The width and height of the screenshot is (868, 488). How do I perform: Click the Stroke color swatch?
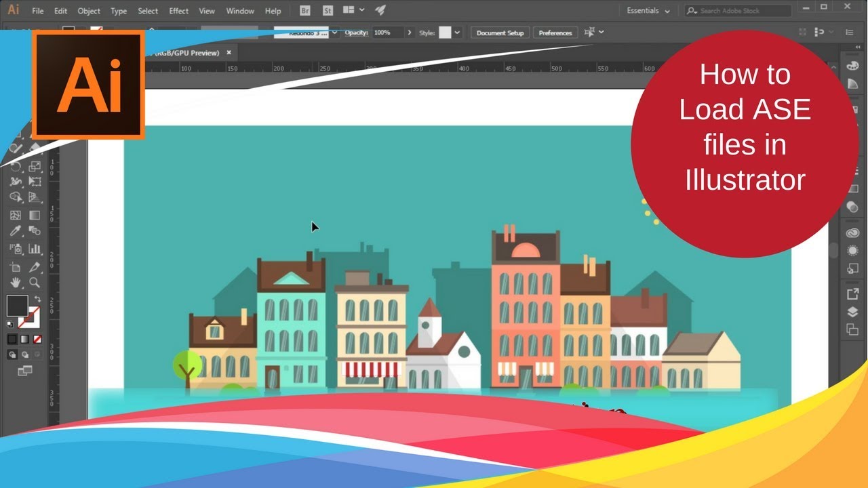point(31,317)
